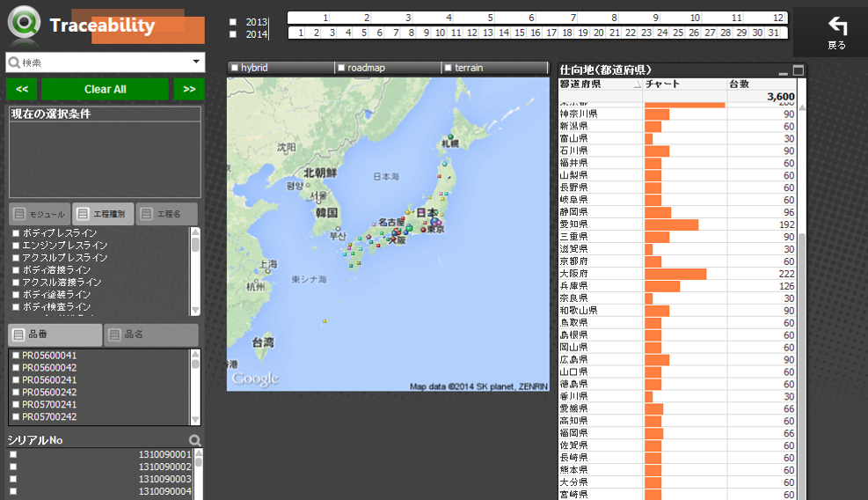Select day 31 in day bar
The width and height of the screenshot is (868, 500).
pos(774,33)
